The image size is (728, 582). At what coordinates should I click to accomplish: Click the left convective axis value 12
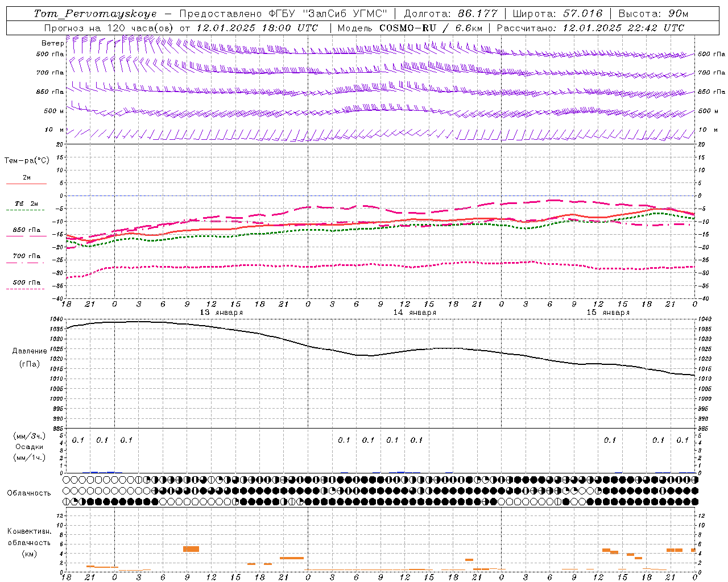point(61,516)
